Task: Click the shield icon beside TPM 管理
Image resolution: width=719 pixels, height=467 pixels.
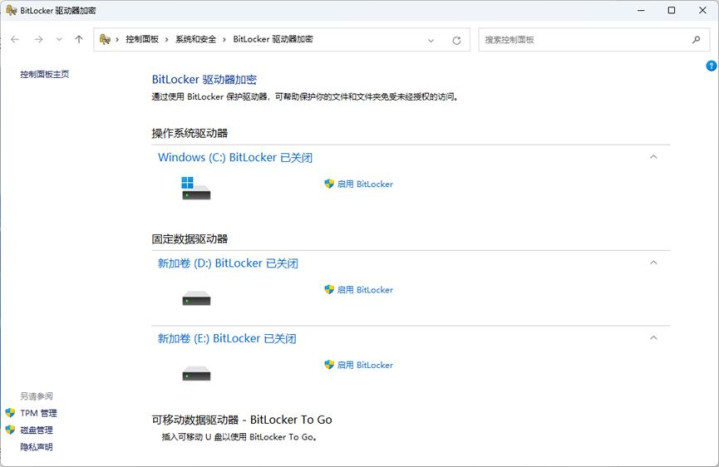Action: pos(10,413)
